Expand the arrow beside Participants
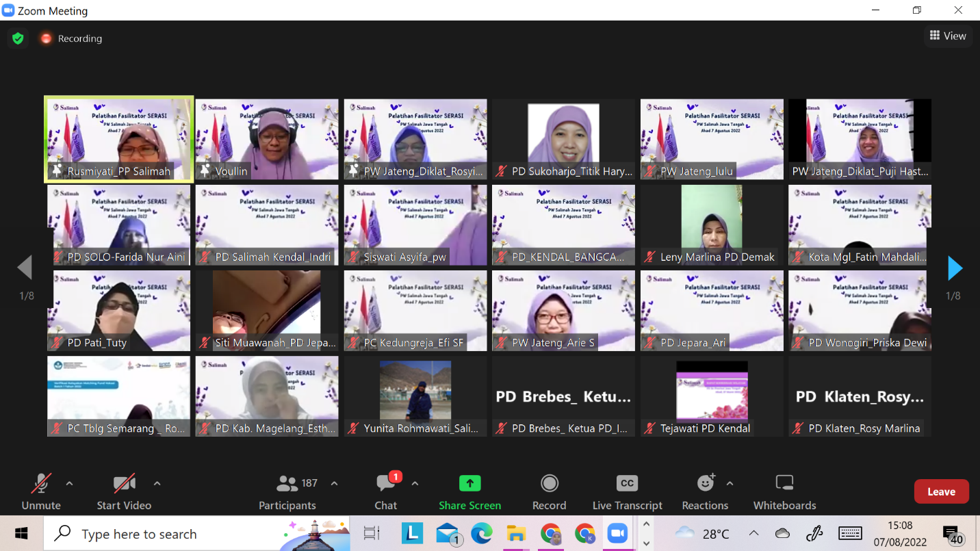Image resolution: width=980 pixels, height=551 pixels. (x=334, y=483)
